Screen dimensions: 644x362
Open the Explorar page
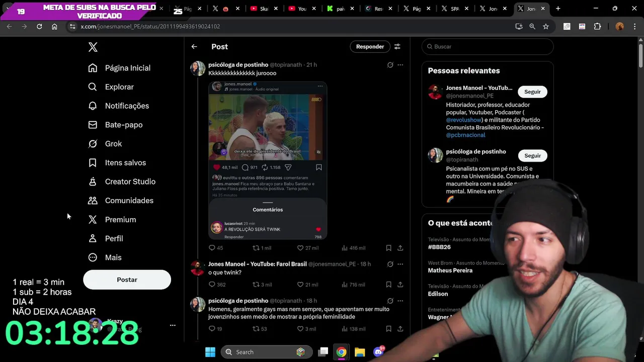pyautogui.click(x=111, y=87)
